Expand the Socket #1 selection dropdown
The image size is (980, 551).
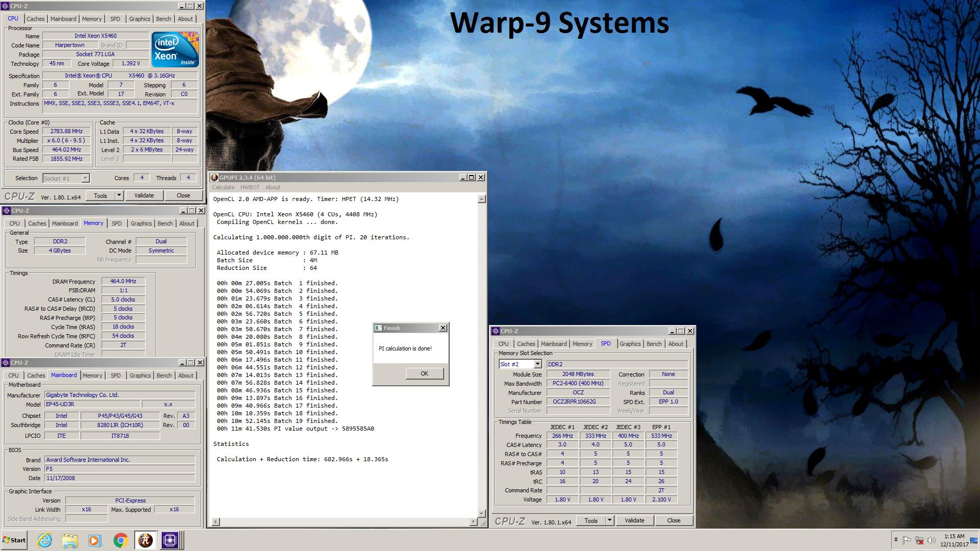(x=85, y=178)
